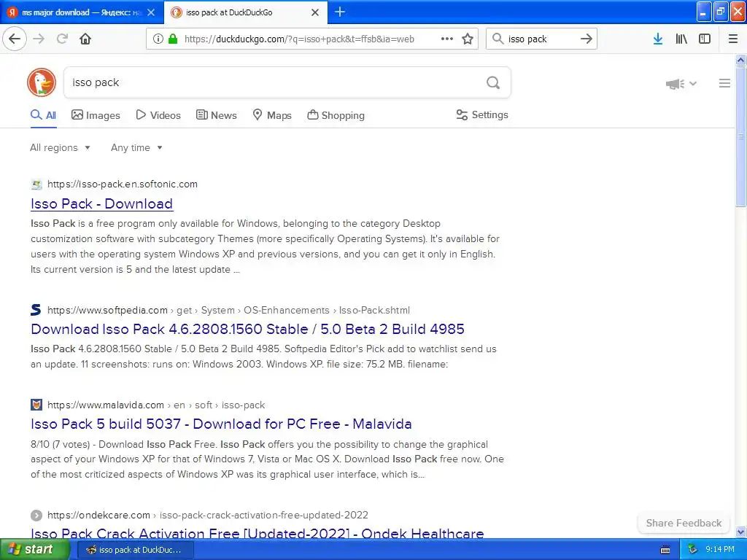The height and width of the screenshot is (560, 747).
Task: Click the Softpedia S favicon
Action: (x=36, y=310)
